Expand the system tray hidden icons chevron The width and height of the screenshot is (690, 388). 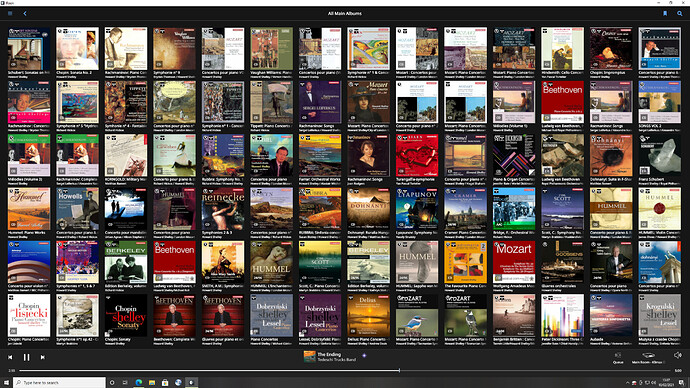[x=628, y=383]
